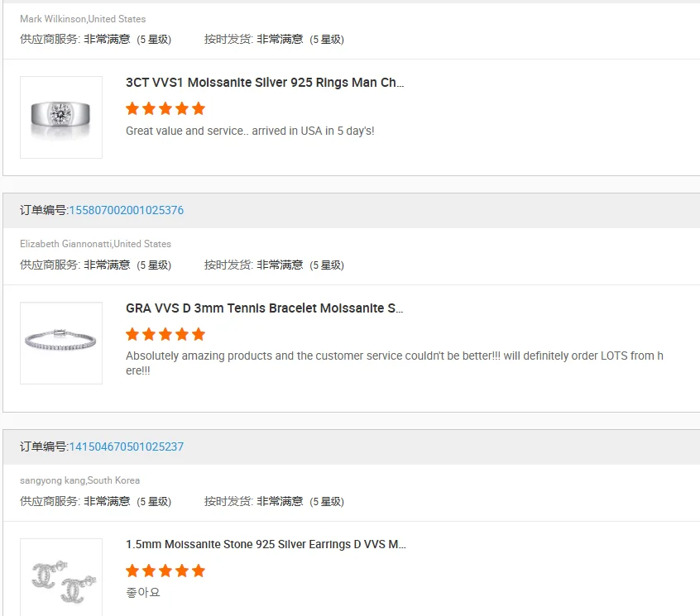
Task: Click reviewer name Mark Wilkinson, United States
Action: pos(83,19)
